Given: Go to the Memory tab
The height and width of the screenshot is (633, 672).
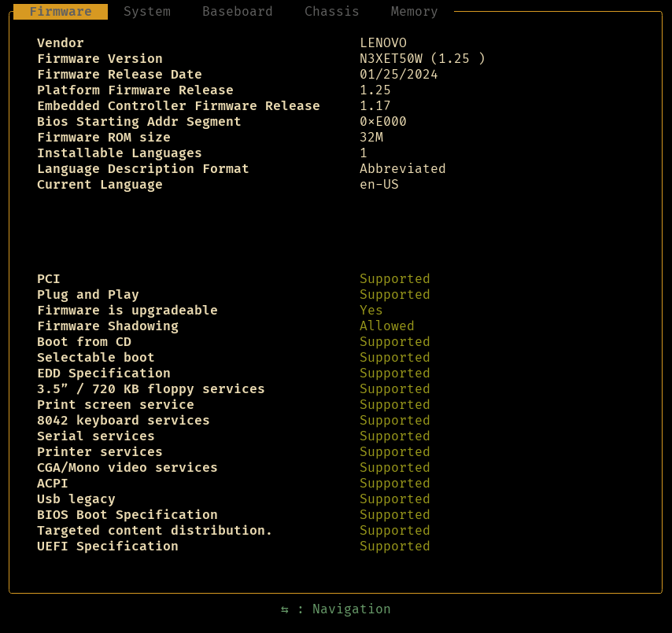Looking at the screenshot, I should pyautogui.click(x=415, y=12).
